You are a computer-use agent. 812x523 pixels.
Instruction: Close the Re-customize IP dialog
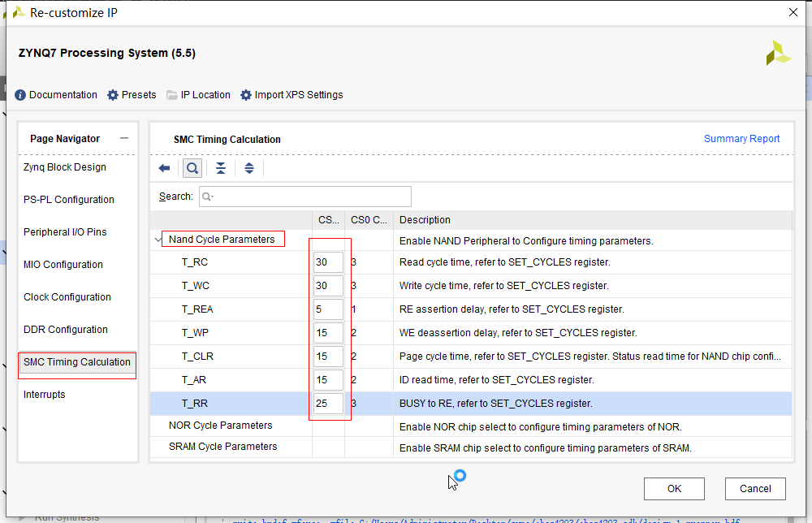click(793, 12)
